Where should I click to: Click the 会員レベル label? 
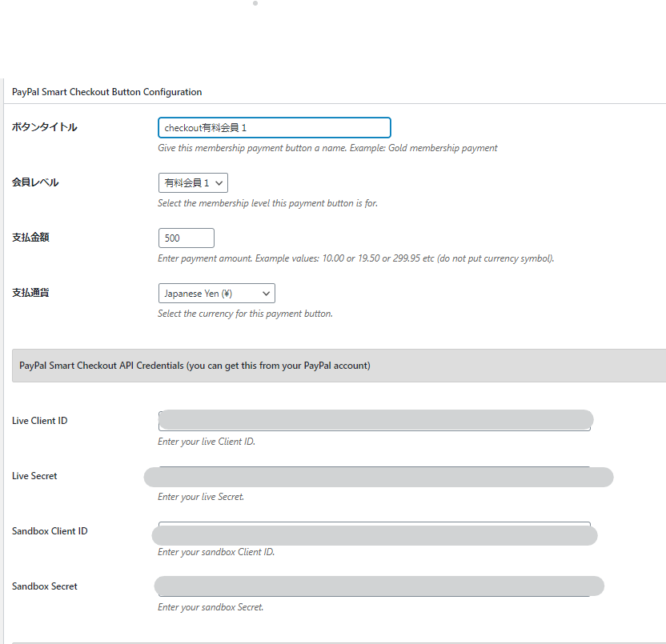(35, 182)
